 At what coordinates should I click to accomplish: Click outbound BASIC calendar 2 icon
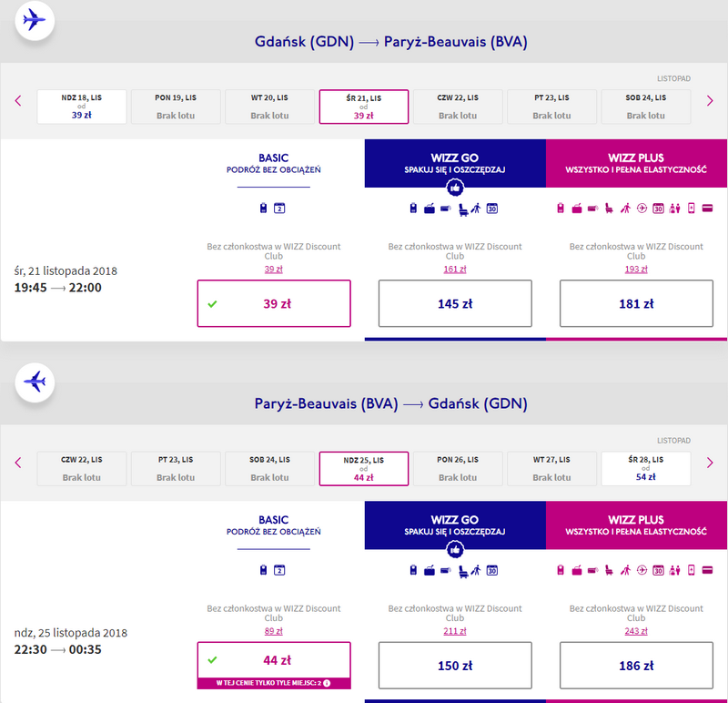279,209
